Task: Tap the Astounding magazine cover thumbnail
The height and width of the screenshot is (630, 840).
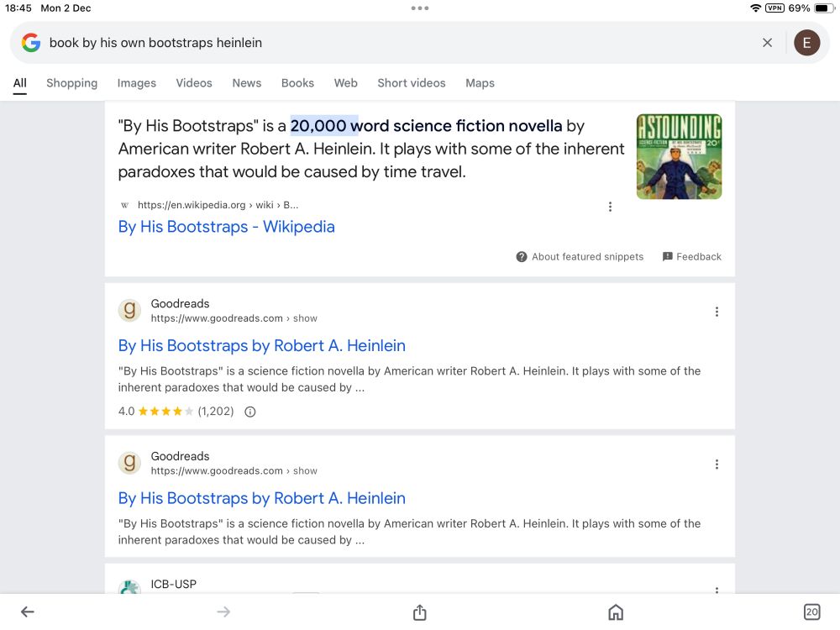Action: point(679,156)
